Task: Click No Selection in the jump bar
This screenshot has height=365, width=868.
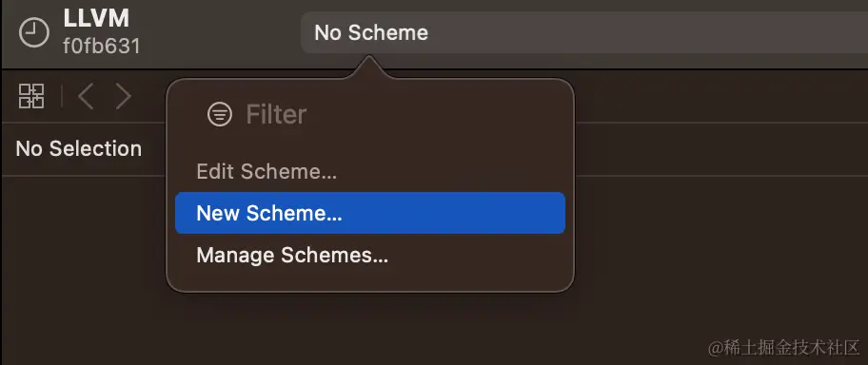Action: [x=79, y=149]
